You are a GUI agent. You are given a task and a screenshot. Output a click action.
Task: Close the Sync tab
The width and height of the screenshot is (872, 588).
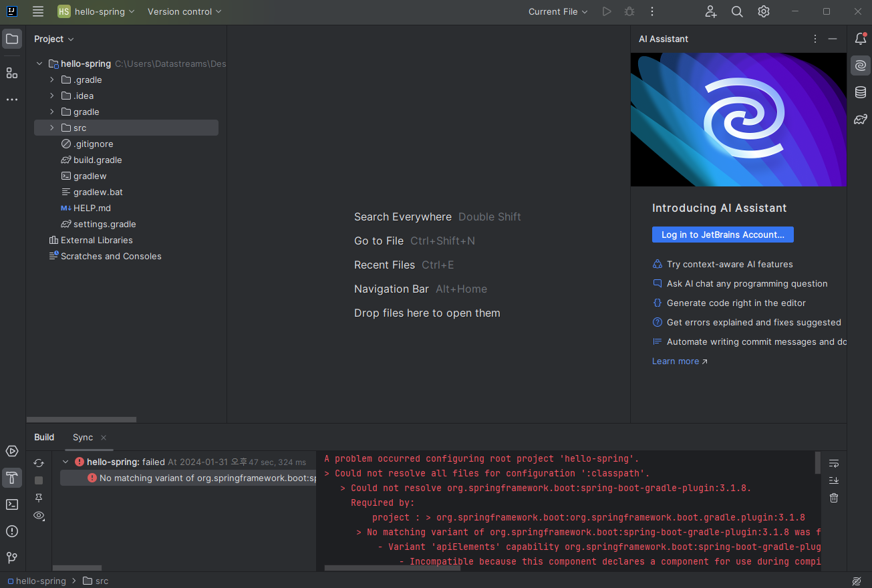tap(104, 438)
